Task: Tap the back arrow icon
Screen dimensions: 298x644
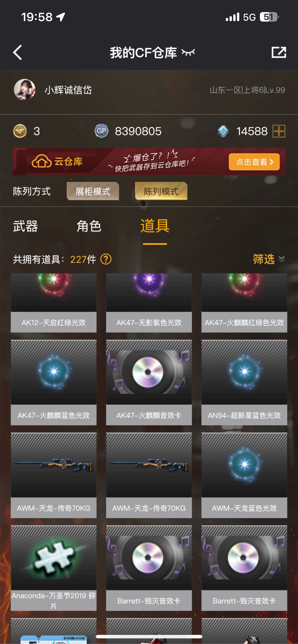Action: coord(17,52)
